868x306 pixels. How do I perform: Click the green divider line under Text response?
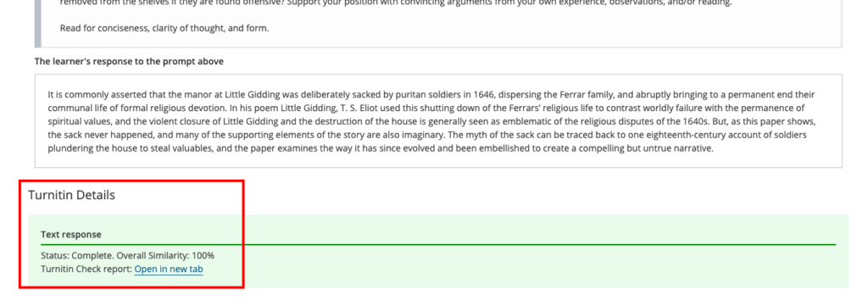coord(438,244)
